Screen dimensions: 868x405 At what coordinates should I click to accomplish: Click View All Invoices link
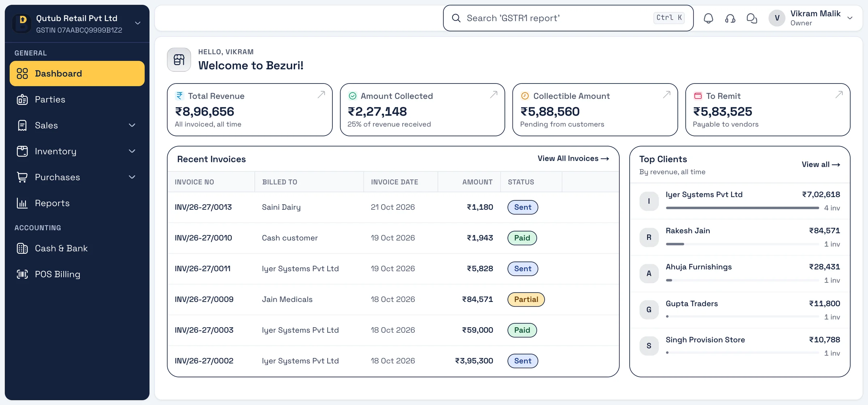pyautogui.click(x=573, y=159)
